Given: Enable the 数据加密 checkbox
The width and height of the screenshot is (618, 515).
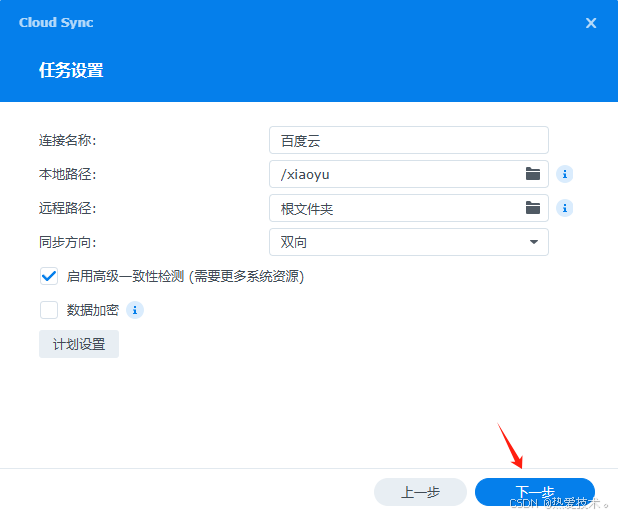Looking at the screenshot, I should coord(49,310).
